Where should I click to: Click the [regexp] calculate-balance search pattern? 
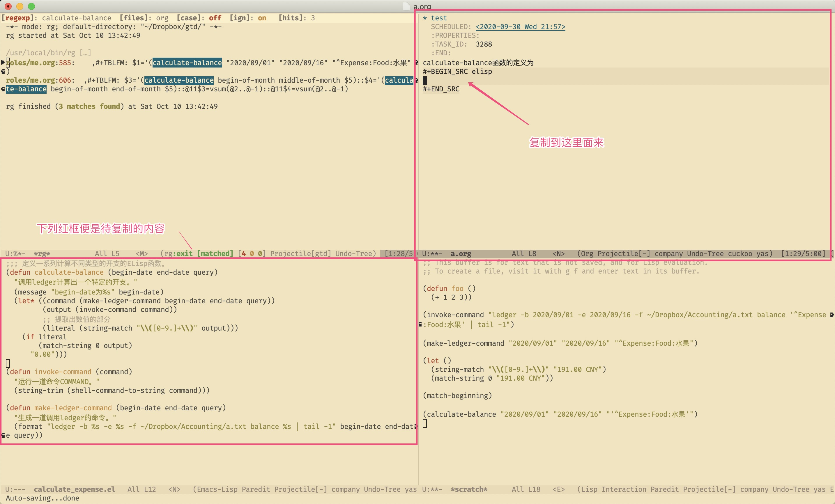tap(76, 18)
